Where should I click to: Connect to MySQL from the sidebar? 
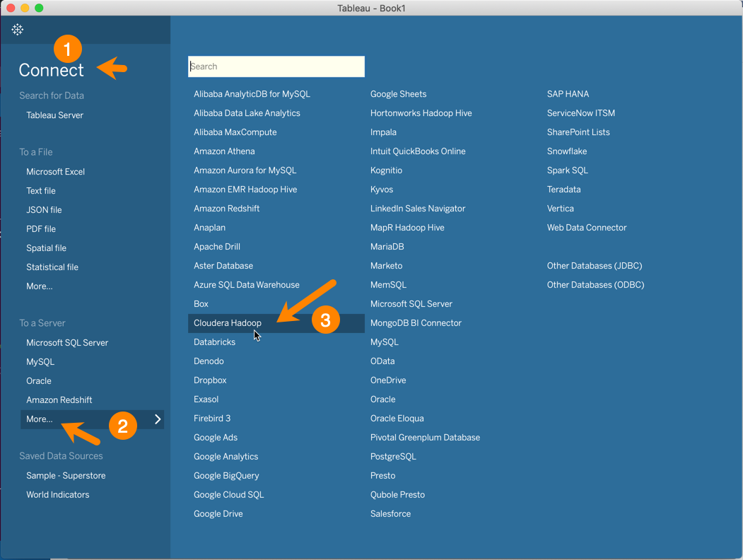(x=40, y=361)
